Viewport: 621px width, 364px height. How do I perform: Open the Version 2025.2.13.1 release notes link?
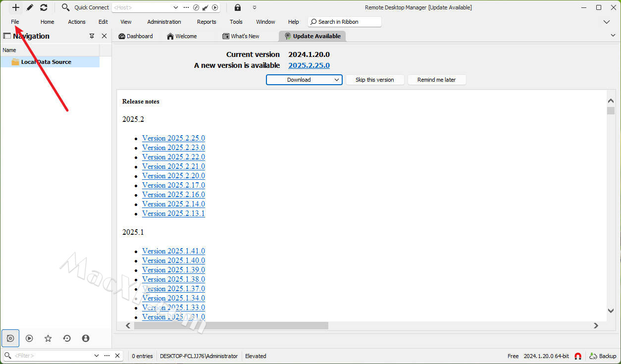[173, 213]
